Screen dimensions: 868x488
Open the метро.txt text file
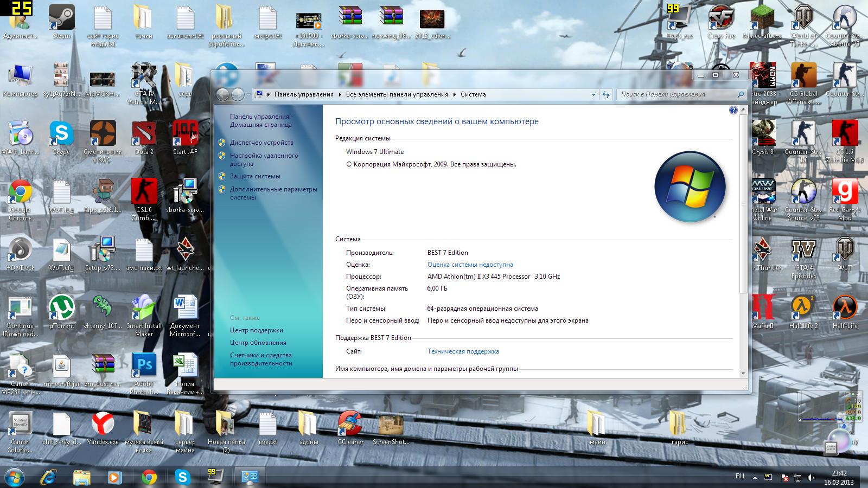(267, 22)
